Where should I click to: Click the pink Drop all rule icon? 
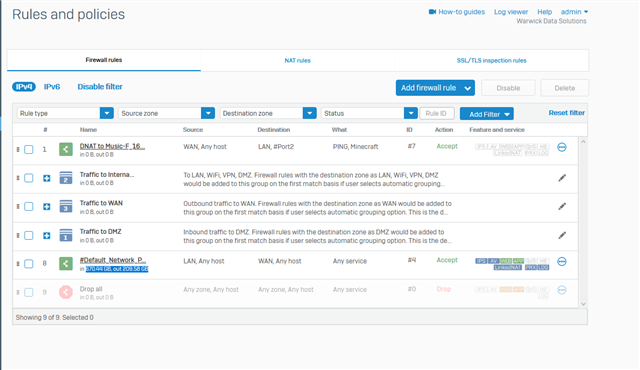[66, 292]
